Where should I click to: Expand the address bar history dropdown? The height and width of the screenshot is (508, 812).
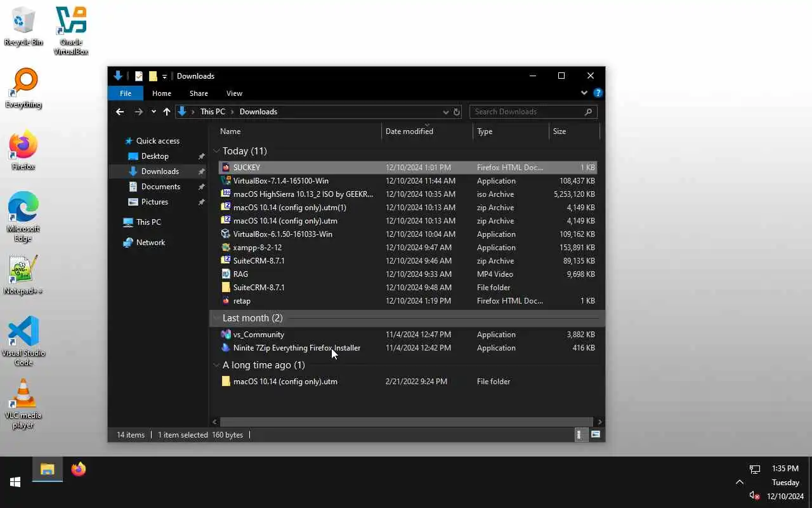(445, 112)
